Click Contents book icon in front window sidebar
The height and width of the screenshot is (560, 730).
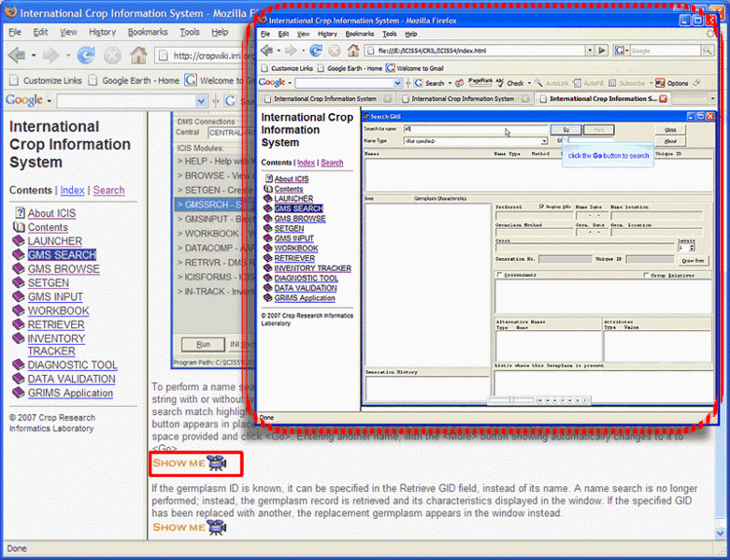click(268, 189)
